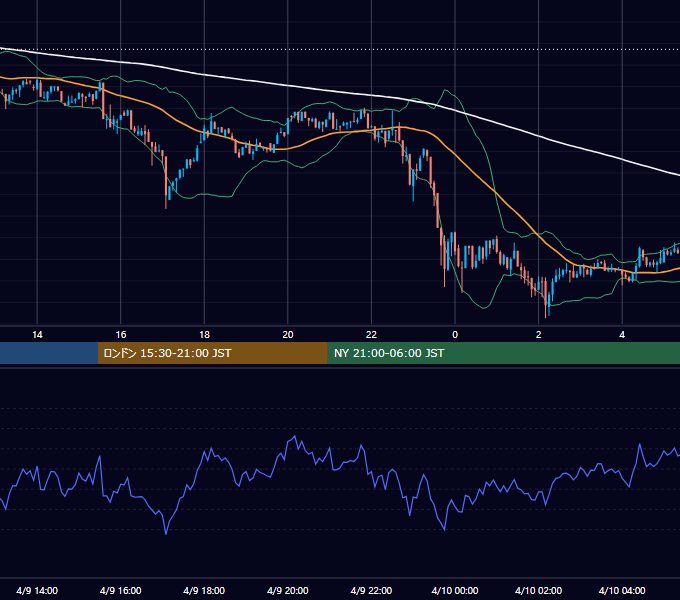Click the '2' hour label on price chart axis
The image size is (680, 600).
539,335
